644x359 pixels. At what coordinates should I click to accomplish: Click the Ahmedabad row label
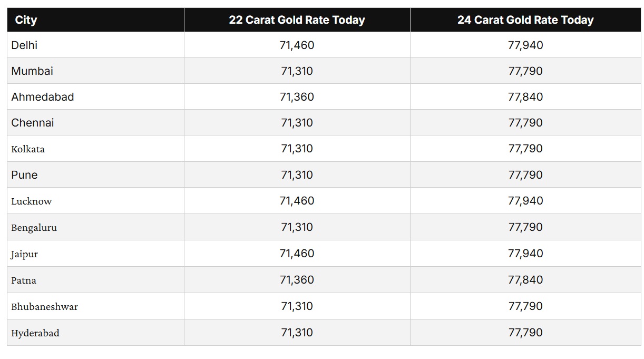(x=43, y=97)
